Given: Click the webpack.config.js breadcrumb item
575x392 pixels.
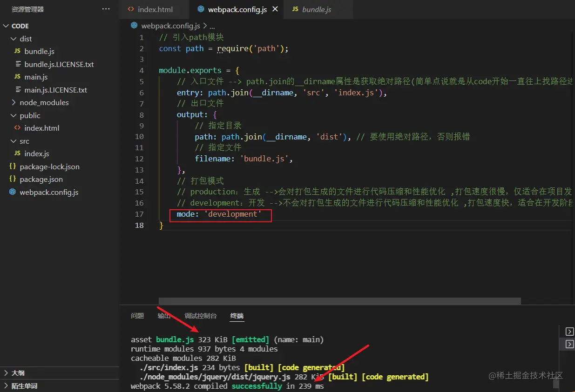Looking at the screenshot, I should [170, 26].
